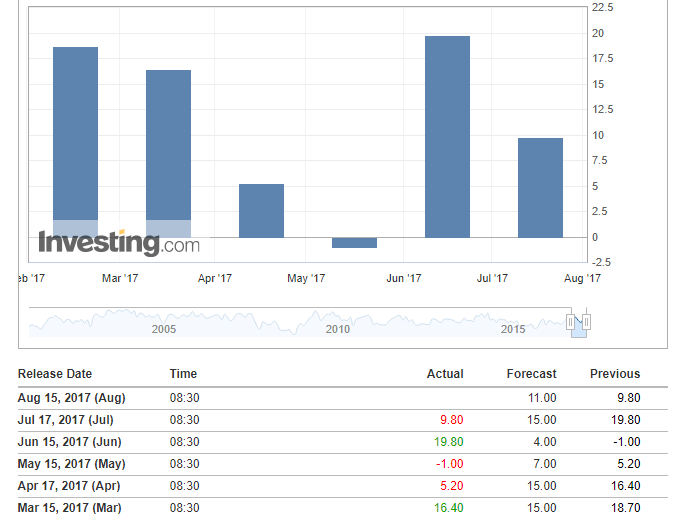The image size is (680, 521).
Task: Click the Previous column header
Action: coord(615,374)
